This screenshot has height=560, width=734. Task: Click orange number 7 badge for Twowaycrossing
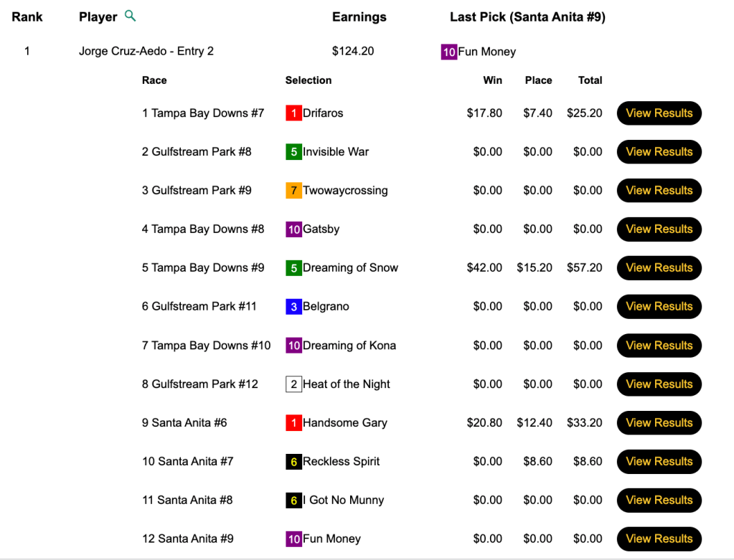click(293, 191)
